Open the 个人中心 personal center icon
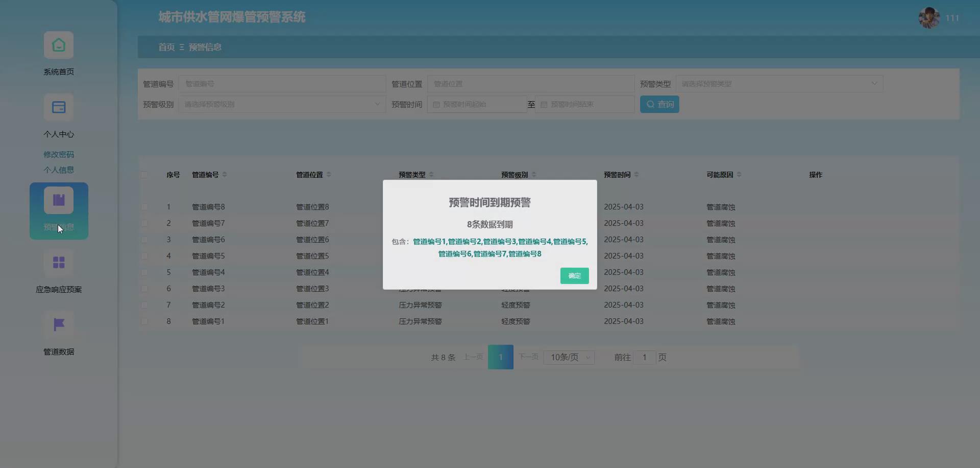The image size is (980, 468). (x=58, y=107)
